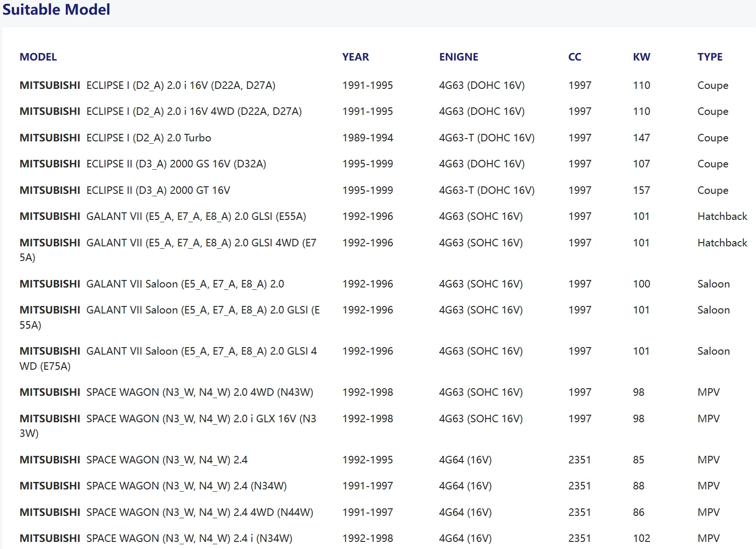Image resolution: width=756 pixels, height=549 pixels.
Task: Select 'ECLIPSE II (D3_A) 2000 GS 16V (D32A)' model
Action: click(x=143, y=164)
